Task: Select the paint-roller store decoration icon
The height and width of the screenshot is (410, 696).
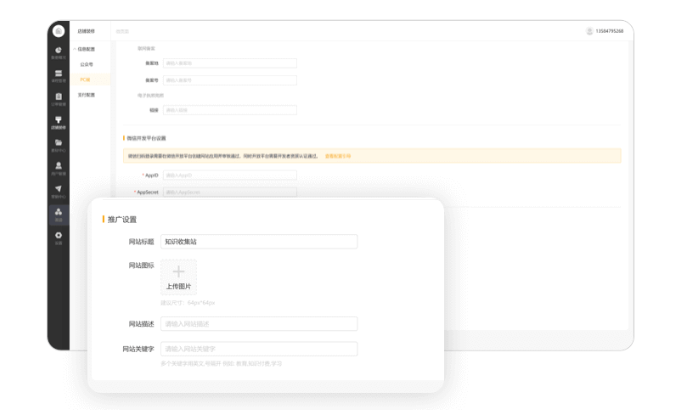Action: [x=58, y=121]
